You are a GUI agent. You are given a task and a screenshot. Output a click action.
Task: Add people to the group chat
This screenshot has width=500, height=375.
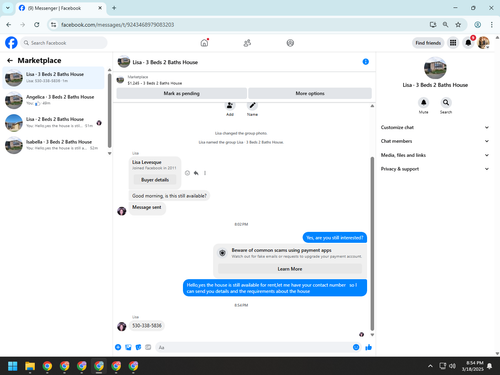click(x=230, y=106)
